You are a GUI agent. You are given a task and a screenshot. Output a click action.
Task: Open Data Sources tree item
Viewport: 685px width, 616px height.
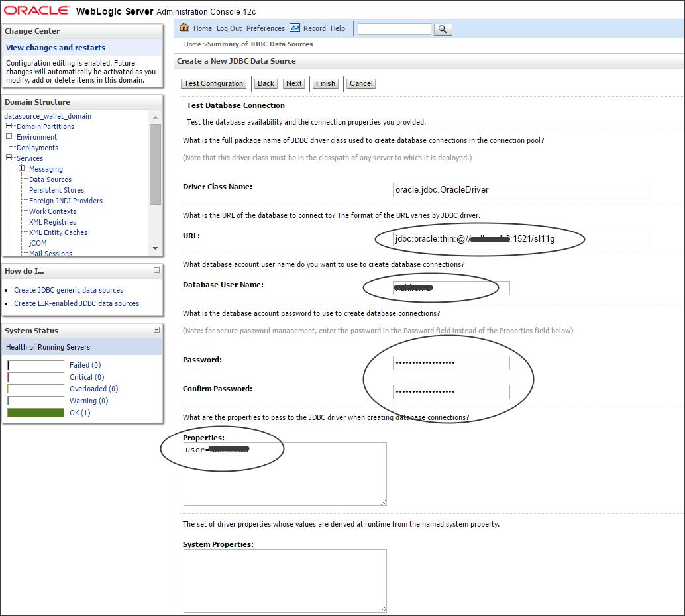click(50, 180)
